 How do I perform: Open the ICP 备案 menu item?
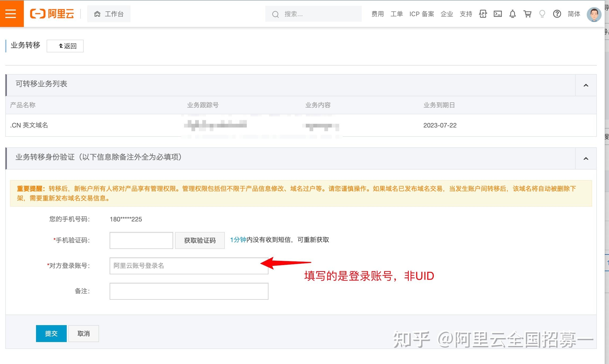coord(422,14)
